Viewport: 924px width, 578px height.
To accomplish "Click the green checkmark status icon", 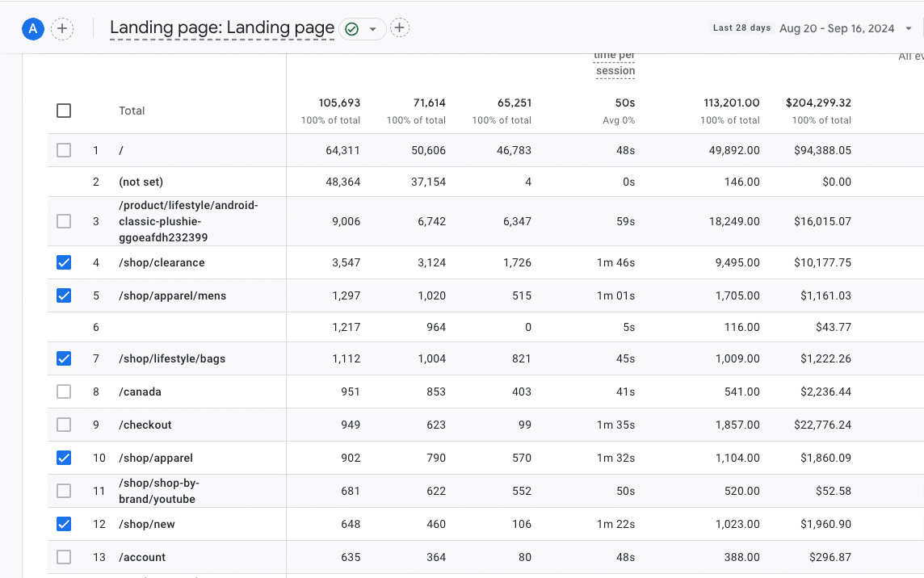I will 351,29.
